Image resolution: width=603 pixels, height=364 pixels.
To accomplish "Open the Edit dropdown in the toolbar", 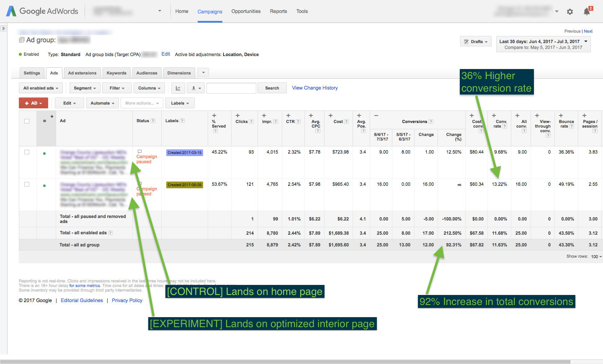I will pos(70,103).
